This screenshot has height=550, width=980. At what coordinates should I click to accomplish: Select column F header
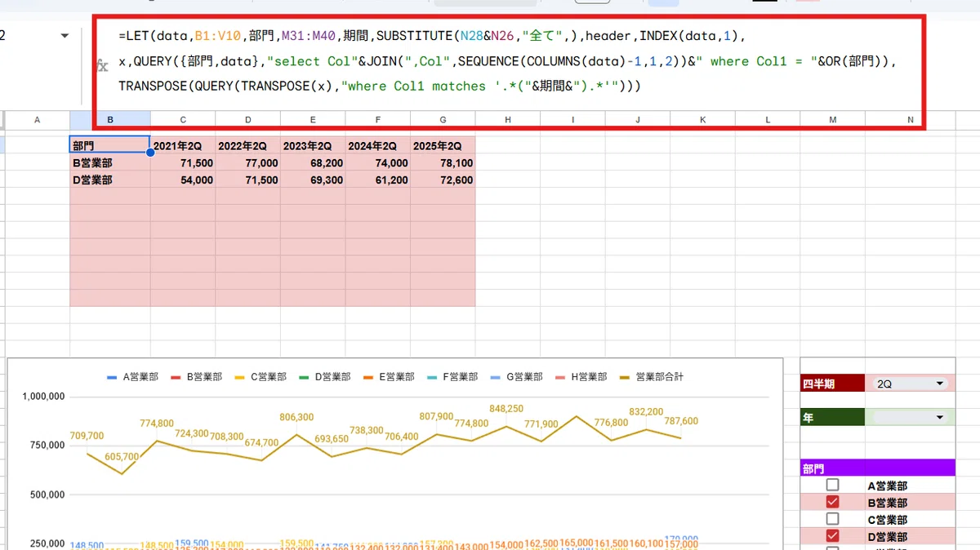pyautogui.click(x=378, y=120)
